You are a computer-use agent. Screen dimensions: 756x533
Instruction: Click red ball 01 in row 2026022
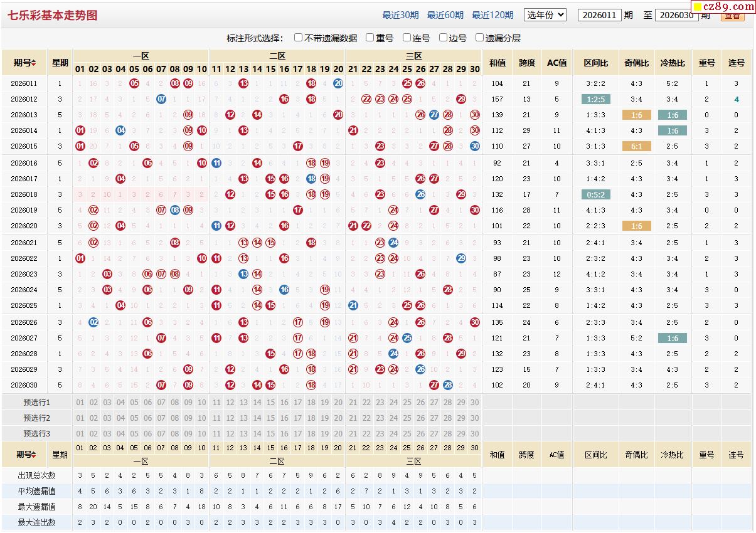point(80,258)
